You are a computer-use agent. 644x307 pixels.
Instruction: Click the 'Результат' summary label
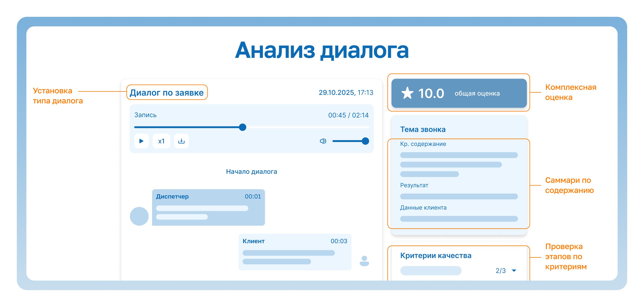(x=414, y=185)
